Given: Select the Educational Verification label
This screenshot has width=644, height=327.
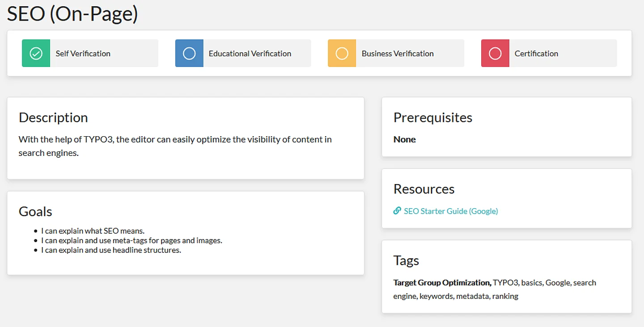Looking at the screenshot, I should pyautogui.click(x=250, y=54).
